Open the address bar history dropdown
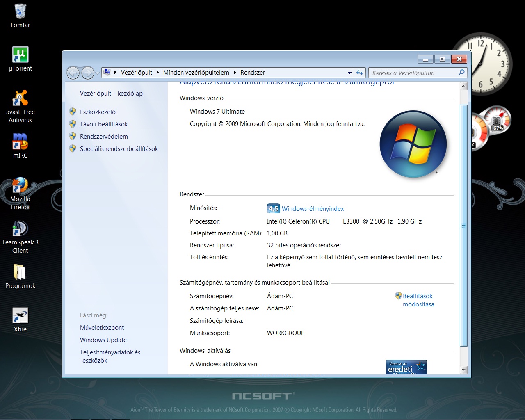Image resolution: width=525 pixels, height=420 pixels. click(x=349, y=73)
